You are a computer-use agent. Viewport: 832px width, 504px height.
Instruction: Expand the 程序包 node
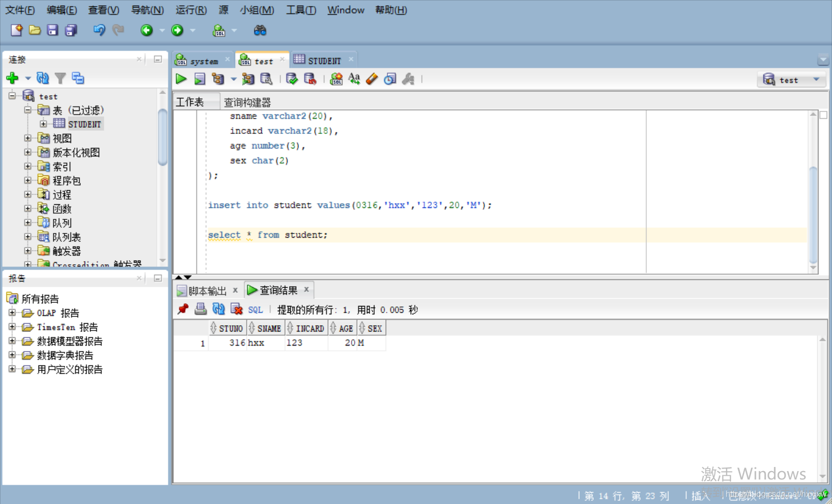tap(28, 180)
